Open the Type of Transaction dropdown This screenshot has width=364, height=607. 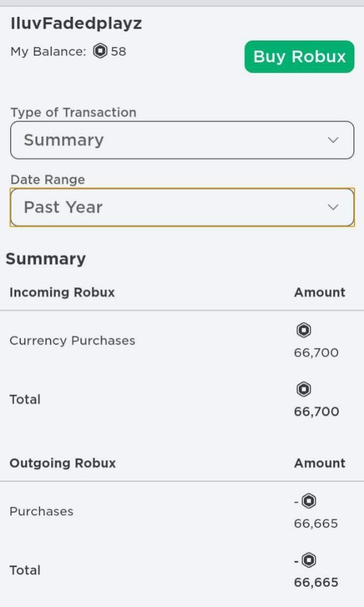(181, 139)
